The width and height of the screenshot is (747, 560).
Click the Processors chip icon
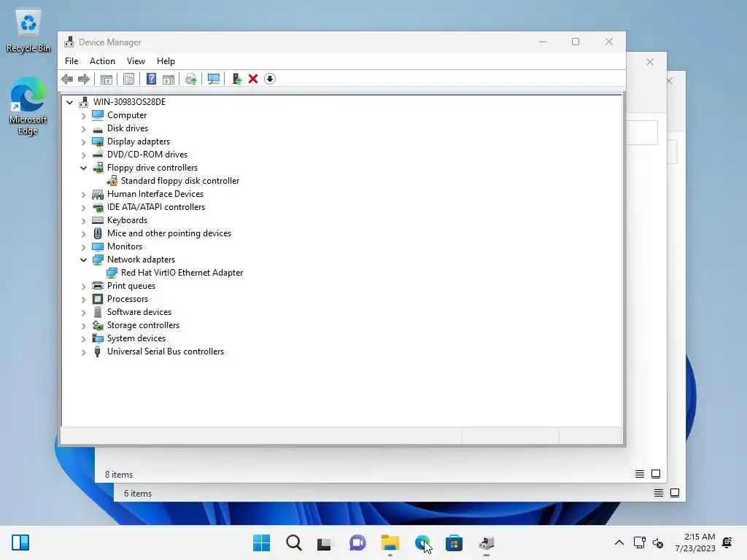[98, 299]
